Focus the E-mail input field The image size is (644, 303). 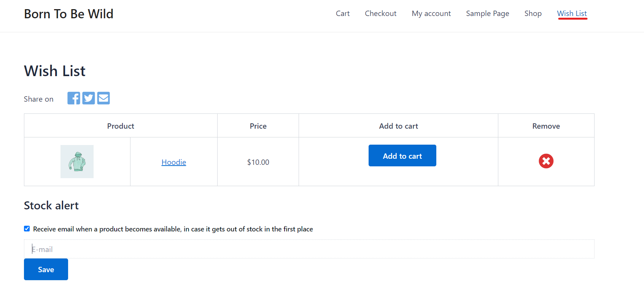pos(309,249)
